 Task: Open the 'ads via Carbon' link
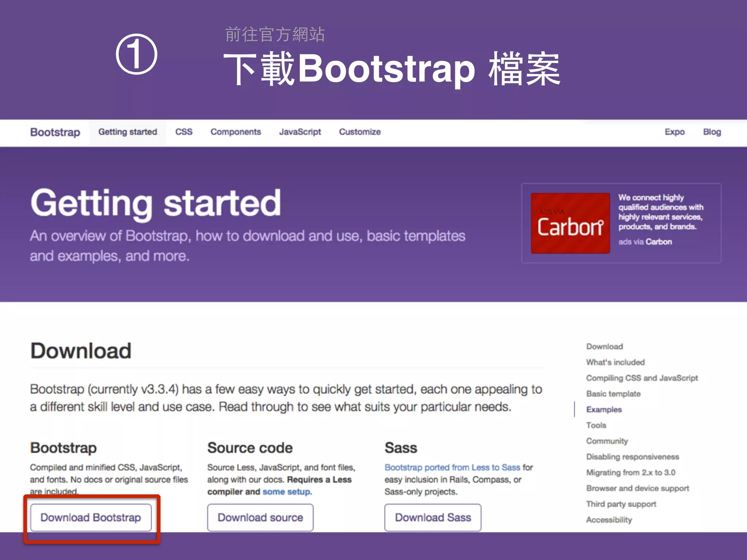click(x=645, y=242)
